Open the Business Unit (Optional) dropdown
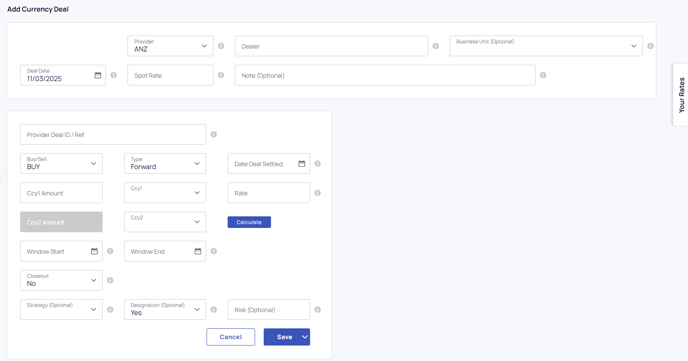Viewport: 688px width, 361px height. pos(546,46)
